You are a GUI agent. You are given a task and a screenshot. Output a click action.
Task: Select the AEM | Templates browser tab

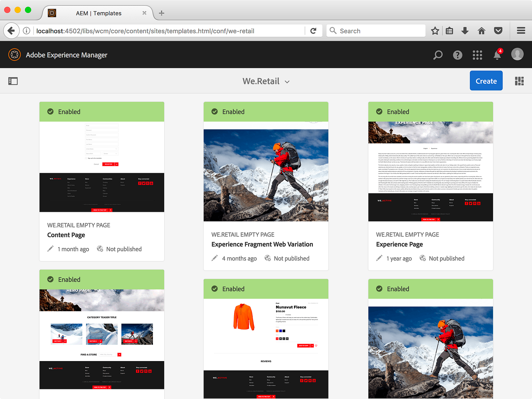(x=98, y=13)
